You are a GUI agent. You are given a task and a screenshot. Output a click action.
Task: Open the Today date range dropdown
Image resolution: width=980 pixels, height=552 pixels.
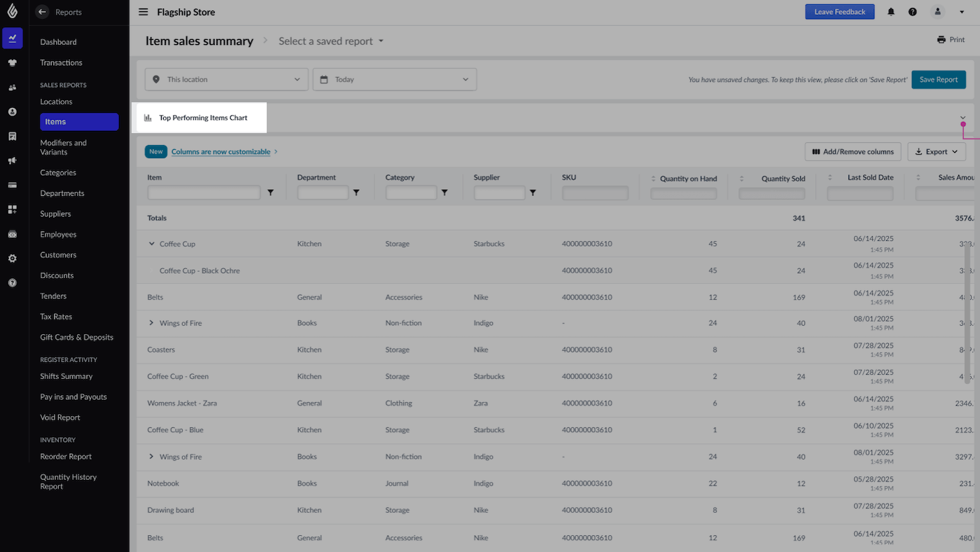tap(395, 79)
